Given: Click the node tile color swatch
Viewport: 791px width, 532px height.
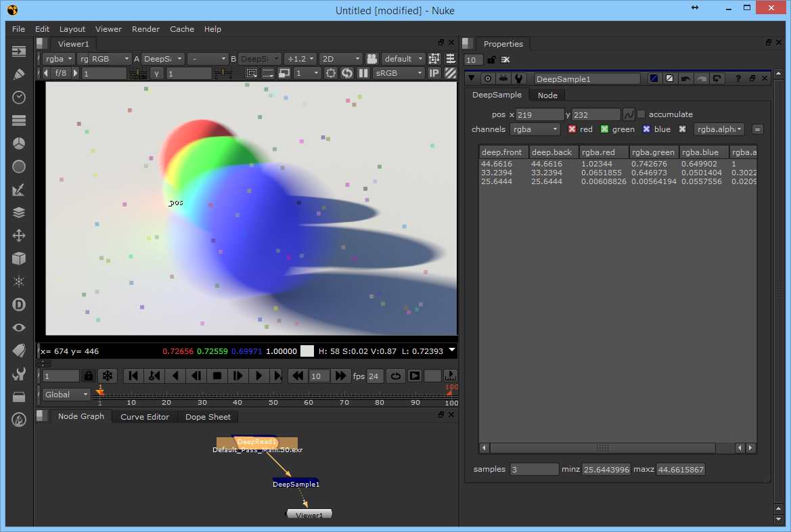Looking at the screenshot, I should (654, 79).
